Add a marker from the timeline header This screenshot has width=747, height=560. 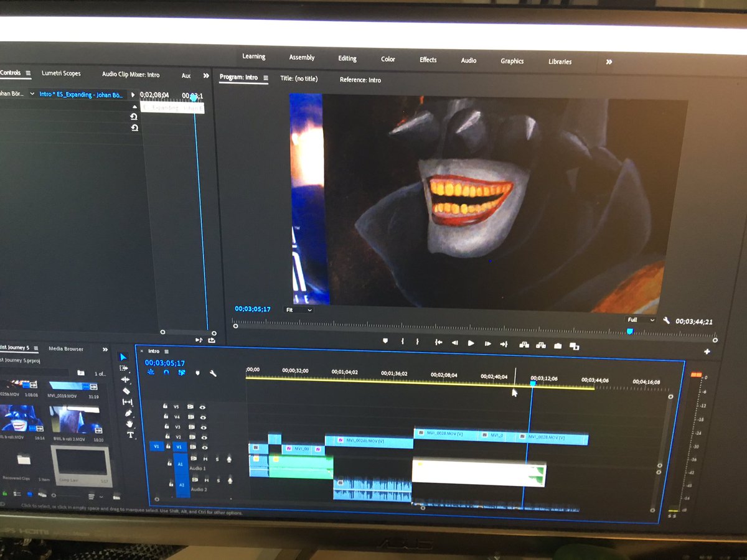[198, 373]
